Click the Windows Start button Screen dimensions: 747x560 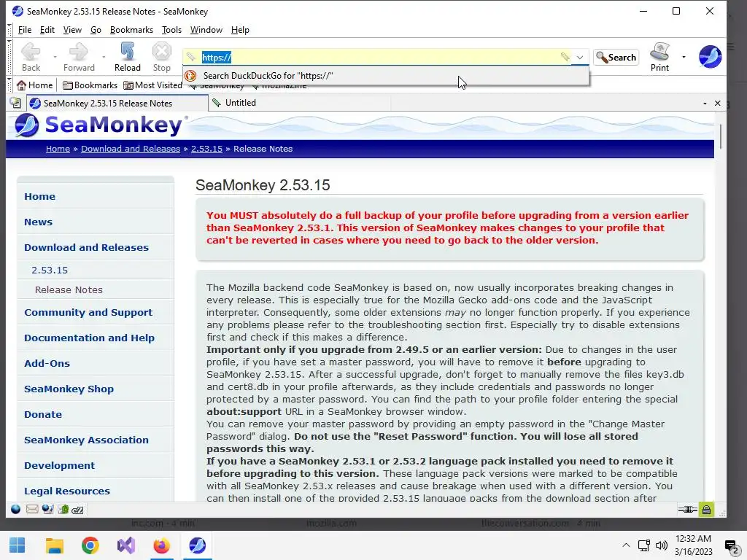click(18, 545)
